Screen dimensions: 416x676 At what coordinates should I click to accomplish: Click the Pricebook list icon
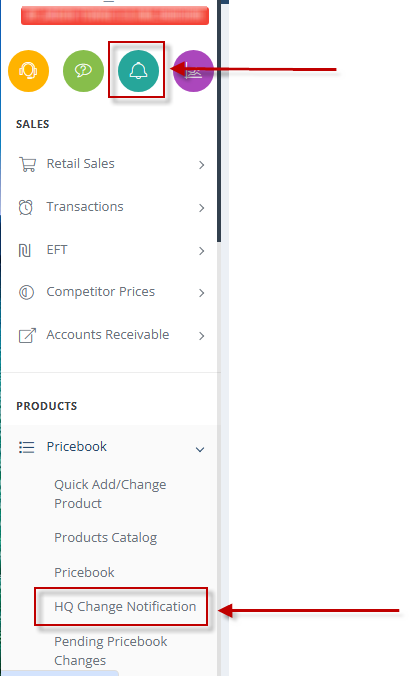pos(26,447)
